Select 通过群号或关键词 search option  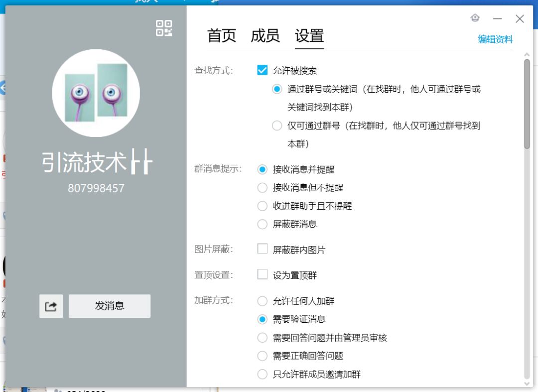pyautogui.click(x=277, y=89)
